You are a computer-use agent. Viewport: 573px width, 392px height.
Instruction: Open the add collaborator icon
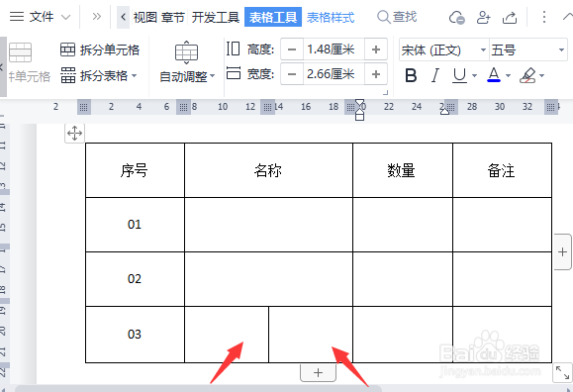(x=484, y=17)
